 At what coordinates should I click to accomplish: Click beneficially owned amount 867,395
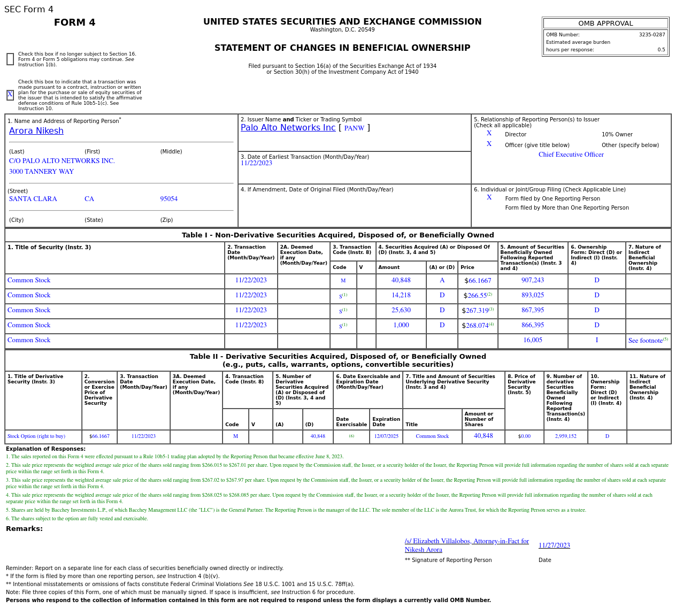click(x=533, y=310)
